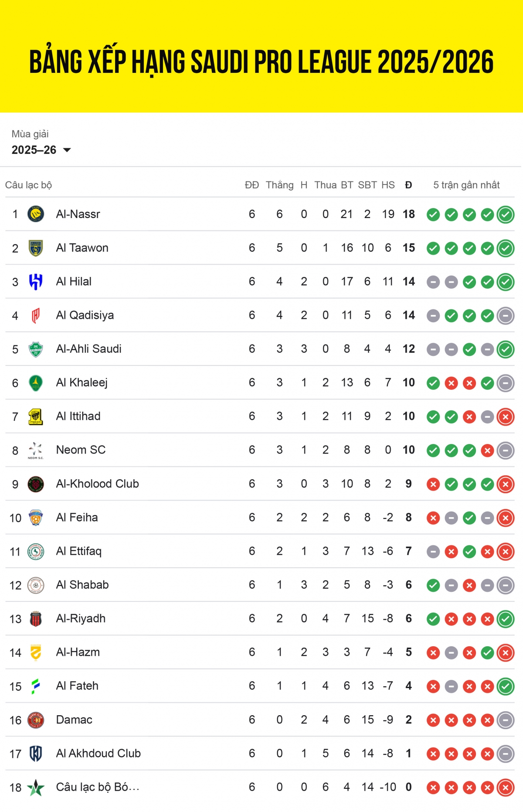Click Al Qadisiya's most recent draw indicator
The image size is (523, 812).
(506, 316)
